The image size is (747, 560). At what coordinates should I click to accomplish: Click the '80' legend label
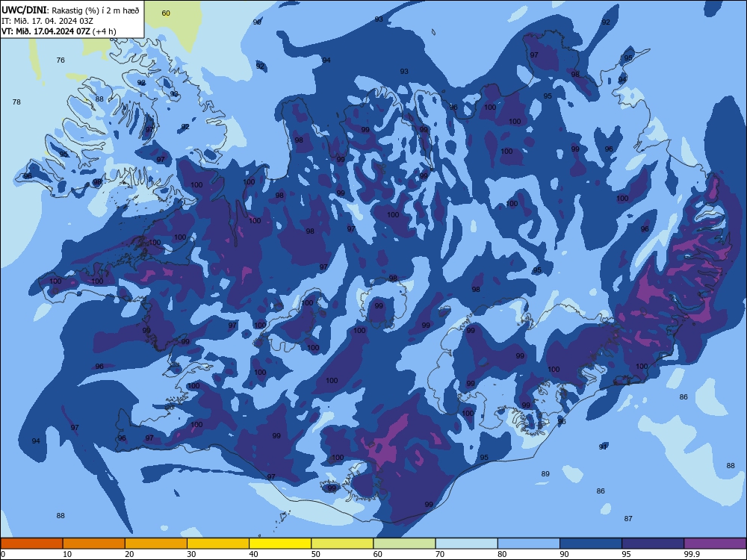tap(502, 554)
